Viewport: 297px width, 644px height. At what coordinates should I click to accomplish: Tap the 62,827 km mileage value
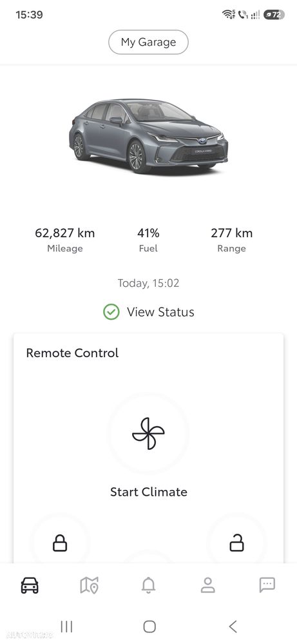65,233
